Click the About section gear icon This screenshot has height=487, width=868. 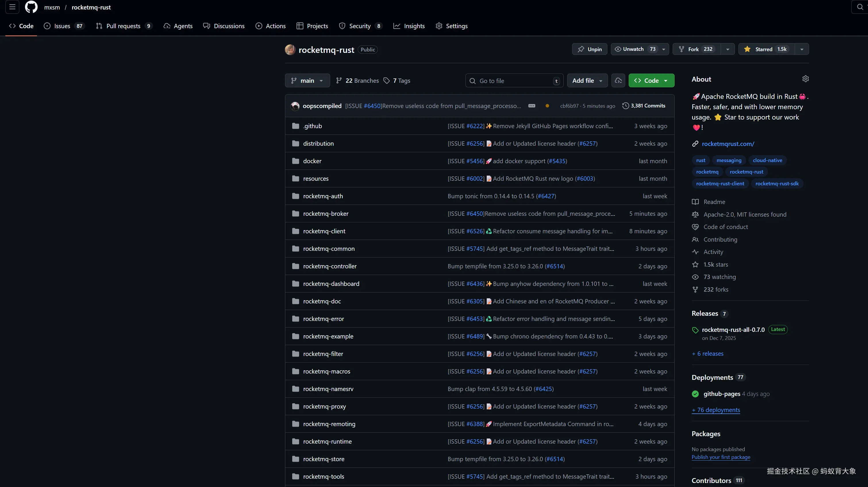tap(805, 79)
